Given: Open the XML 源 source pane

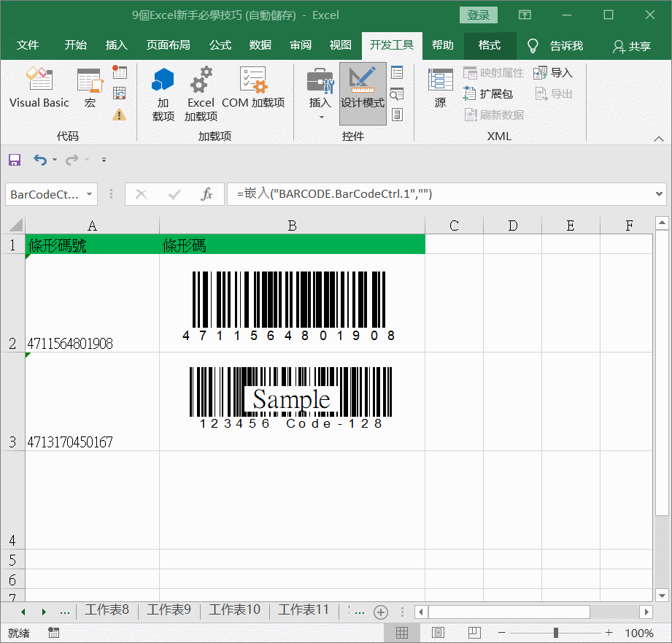Looking at the screenshot, I should [x=440, y=89].
